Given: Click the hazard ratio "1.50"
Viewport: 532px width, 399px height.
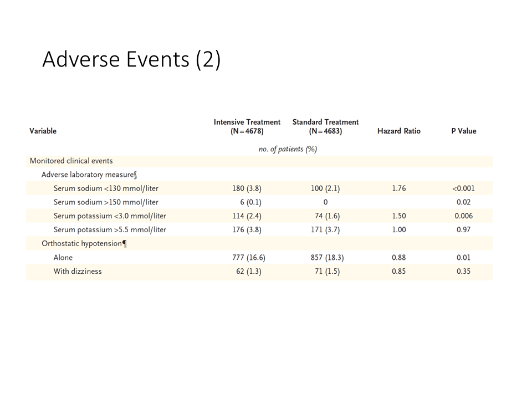Looking at the screenshot, I should [x=398, y=216].
